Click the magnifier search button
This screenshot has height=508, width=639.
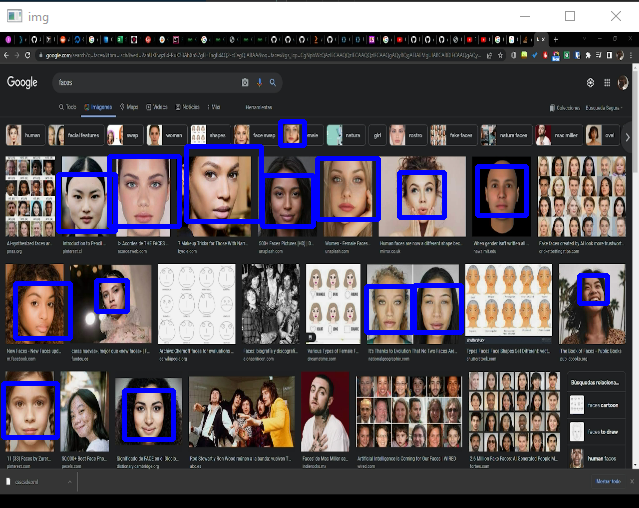coord(273,83)
